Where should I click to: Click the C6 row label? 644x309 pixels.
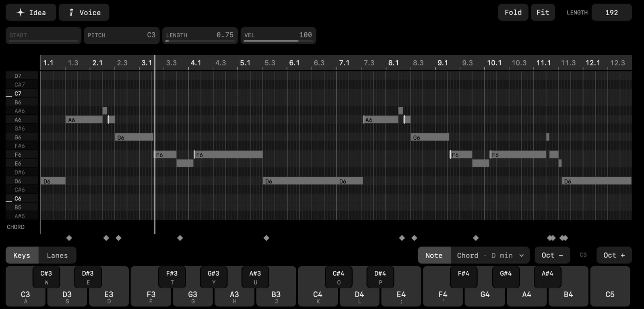[18, 198]
